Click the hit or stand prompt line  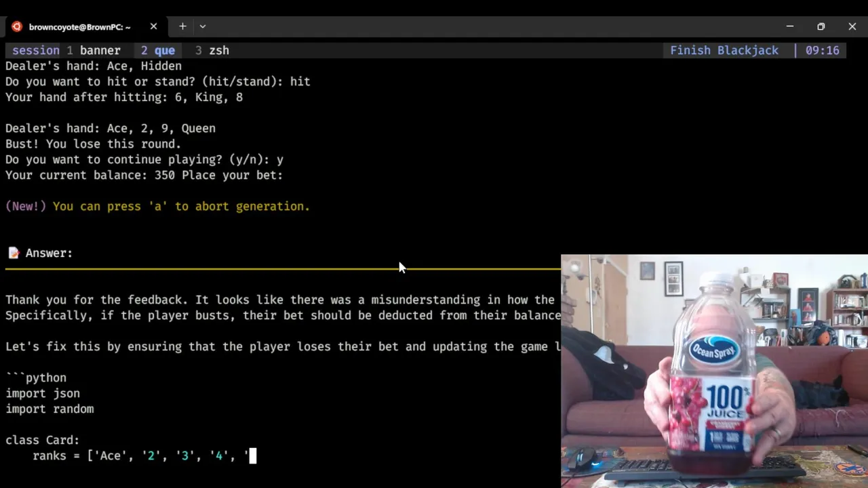(158, 81)
